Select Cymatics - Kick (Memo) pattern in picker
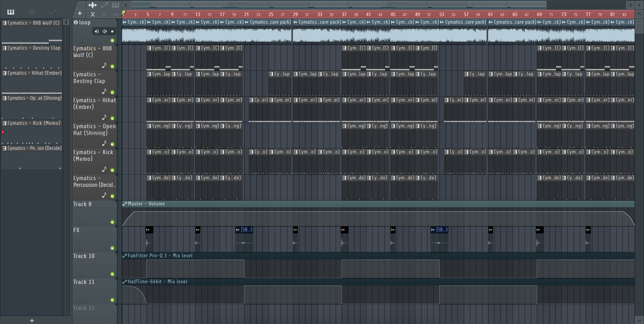This screenshot has width=644, height=324. click(34, 123)
